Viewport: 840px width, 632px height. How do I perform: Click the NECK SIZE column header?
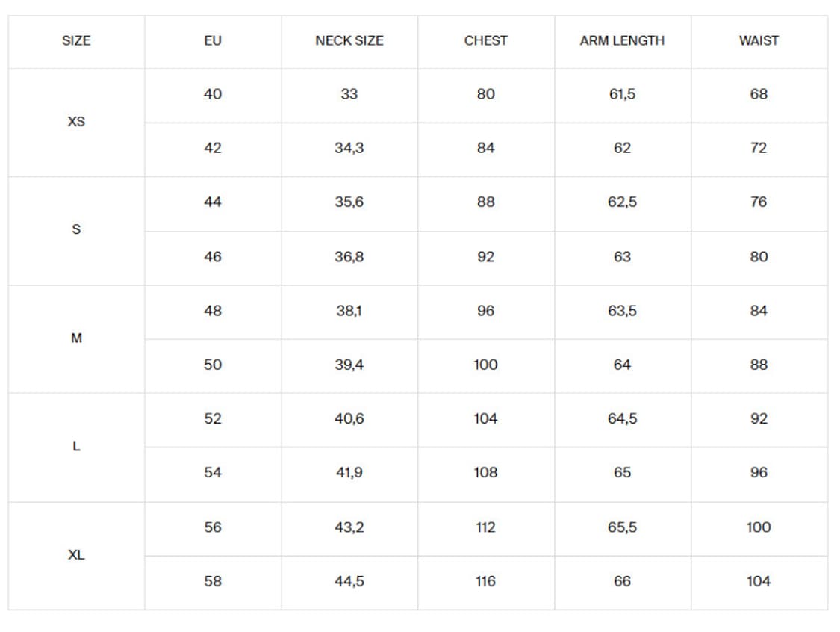(x=349, y=41)
